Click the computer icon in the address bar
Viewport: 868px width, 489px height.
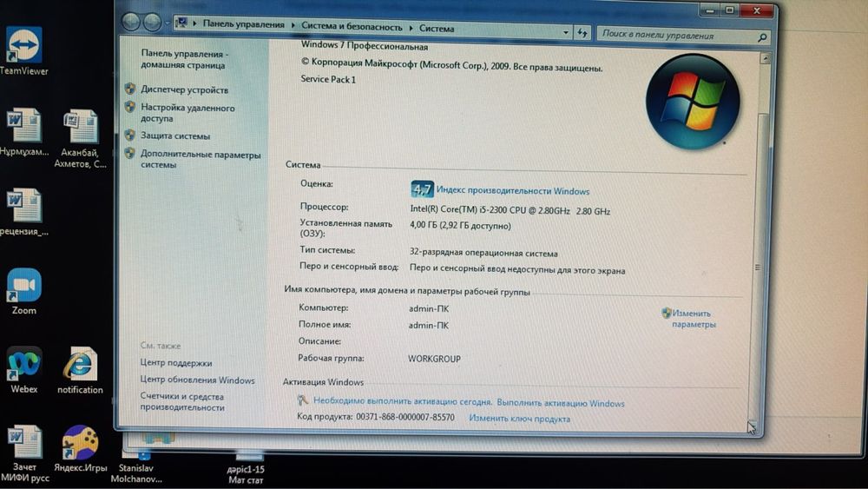(x=181, y=23)
